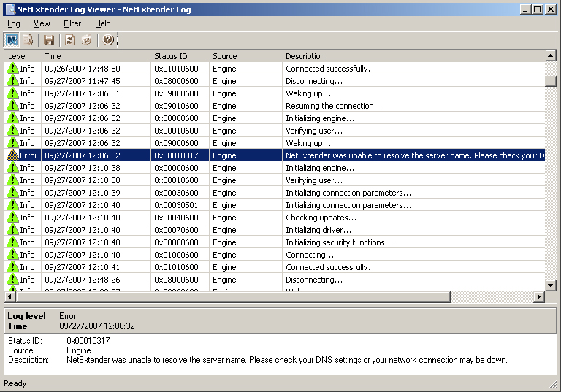The image size is (561, 392).
Task: Open the View menu
Action: (42, 23)
